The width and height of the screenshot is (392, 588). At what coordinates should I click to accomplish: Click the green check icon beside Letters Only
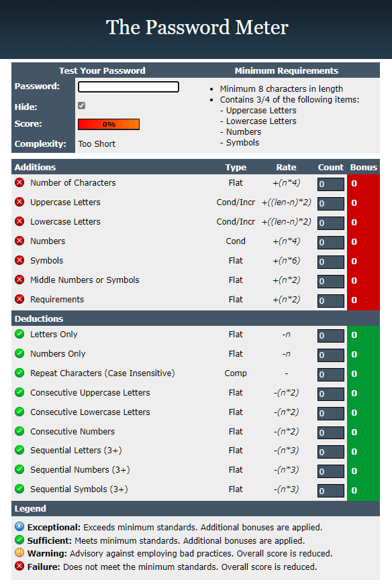(19, 334)
